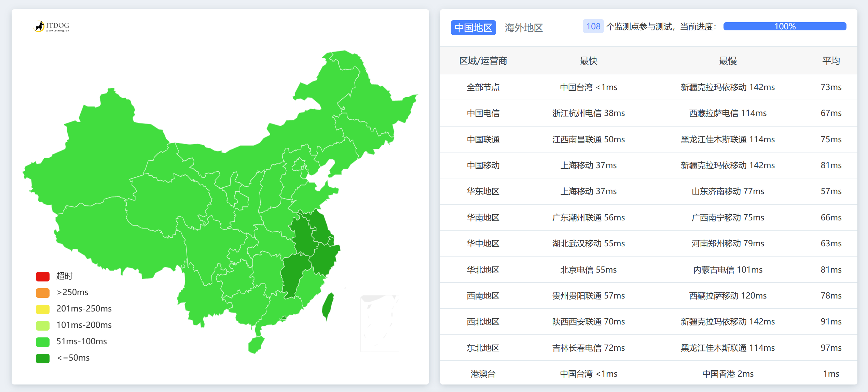
Task: Click the 100% progress bar
Action: [x=784, y=27]
